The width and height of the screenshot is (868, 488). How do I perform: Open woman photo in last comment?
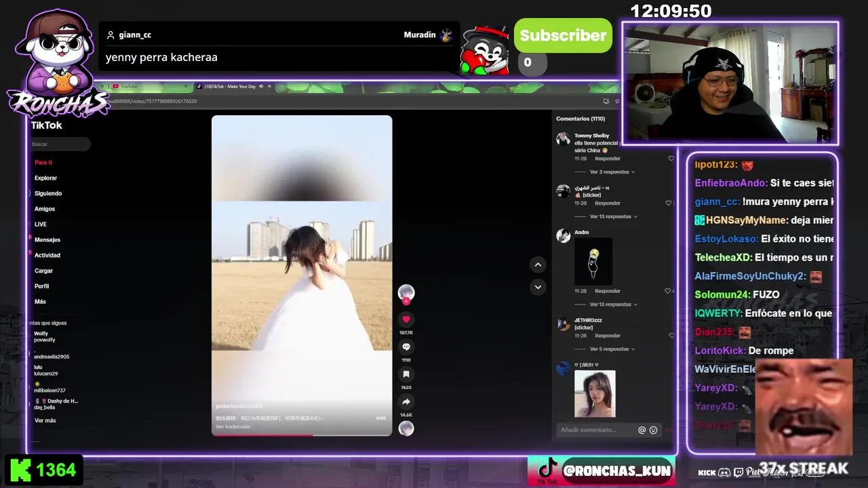click(x=595, y=394)
